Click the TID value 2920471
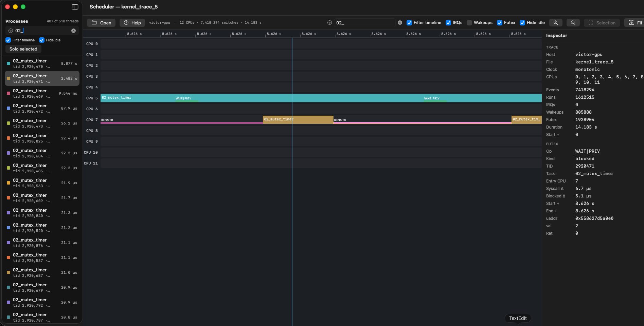This screenshot has width=644, height=326. [585, 166]
